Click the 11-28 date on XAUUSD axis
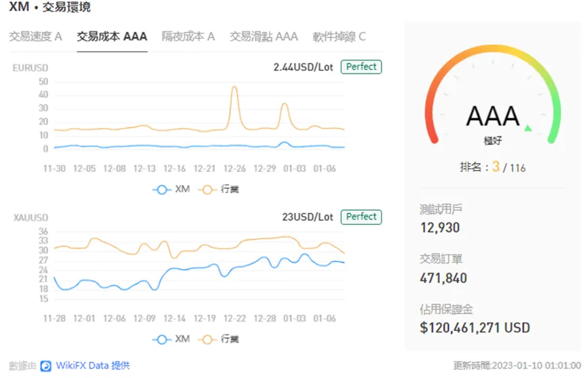 coord(54,318)
